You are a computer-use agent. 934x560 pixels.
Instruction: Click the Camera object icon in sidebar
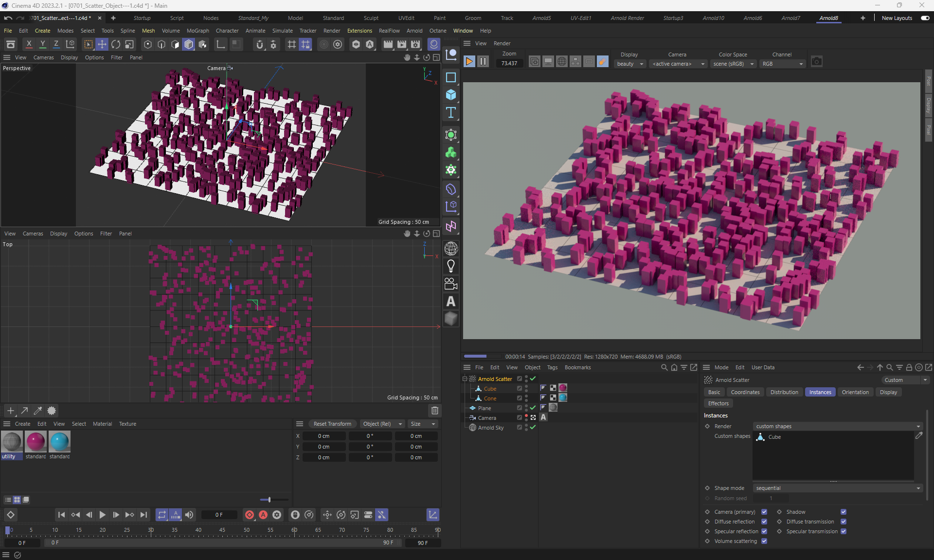point(451,284)
